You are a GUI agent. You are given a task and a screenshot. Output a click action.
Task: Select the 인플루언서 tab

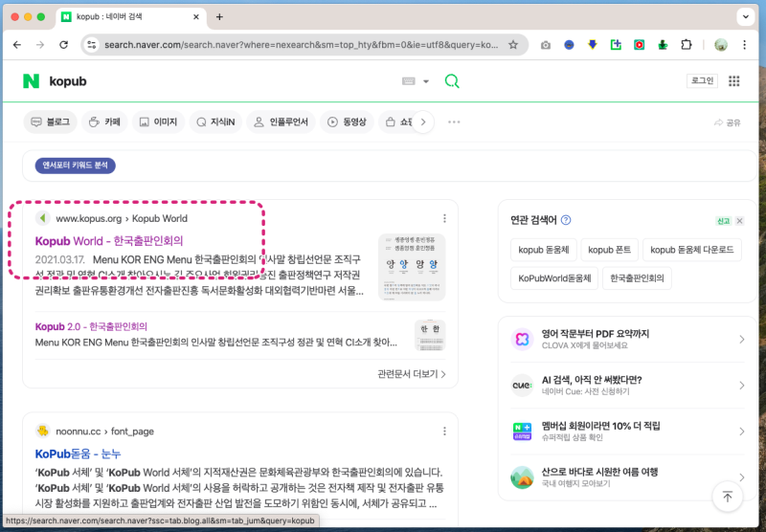pos(281,122)
